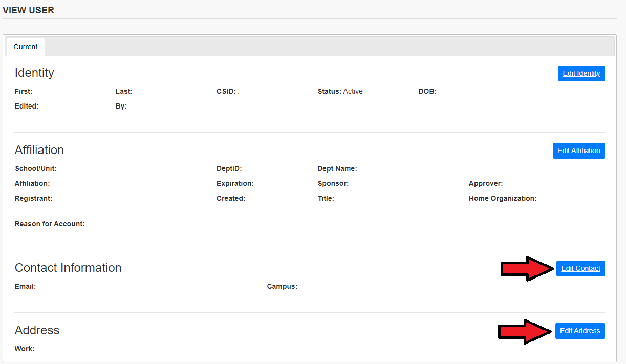Select the Address section heading
Image resolution: width=626 pixels, height=364 pixels.
click(37, 330)
